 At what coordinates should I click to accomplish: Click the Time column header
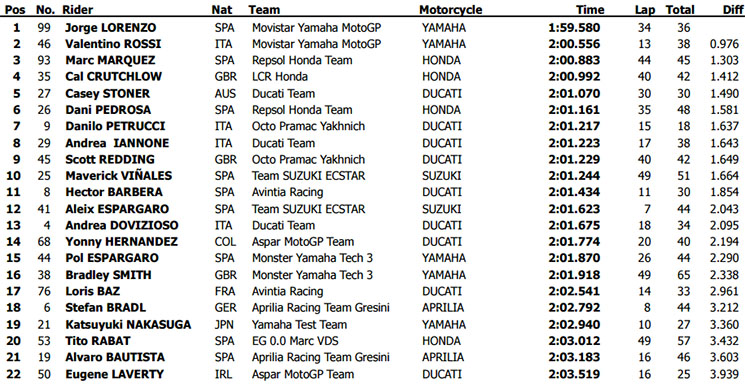(590, 10)
